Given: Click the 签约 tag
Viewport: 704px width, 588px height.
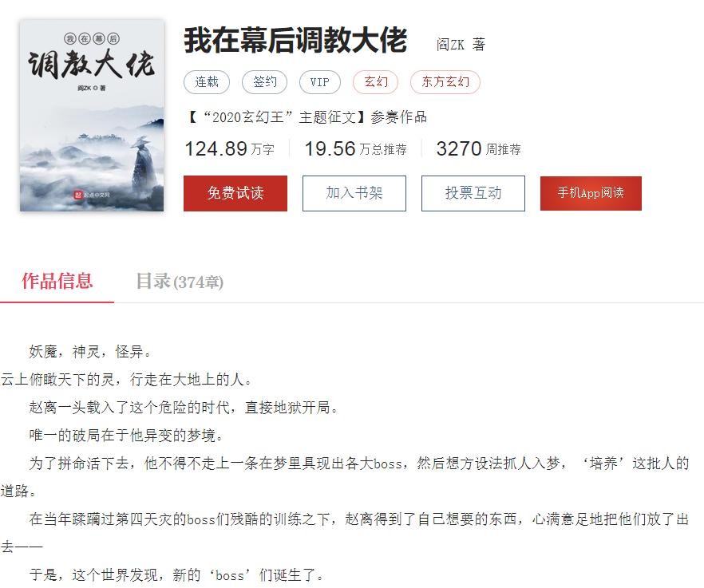Looking at the screenshot, I should [x=264, y=82].
